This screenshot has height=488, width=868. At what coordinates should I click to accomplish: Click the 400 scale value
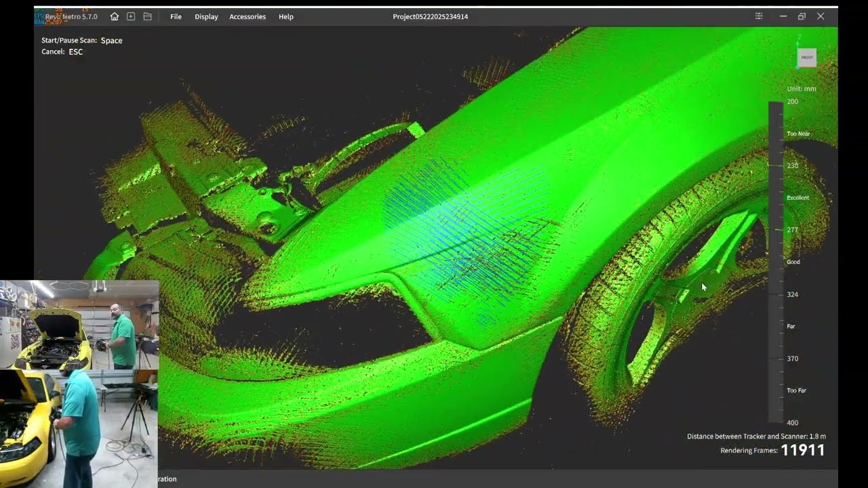tap(792, 423)
